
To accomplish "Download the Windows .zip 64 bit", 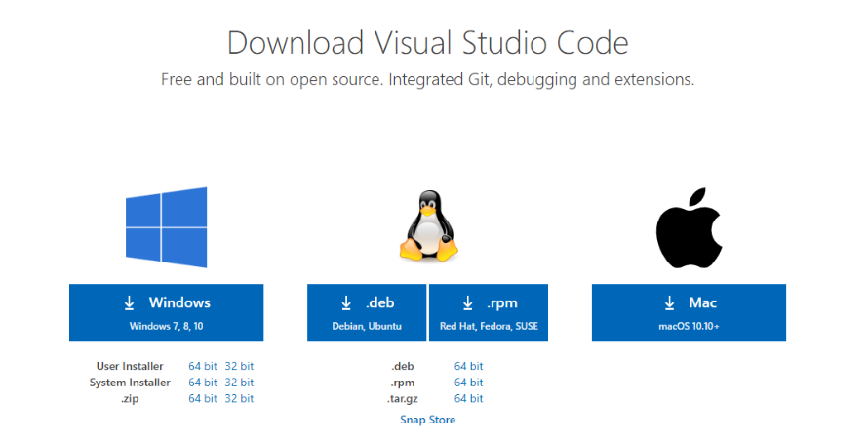I will point(203,398).
